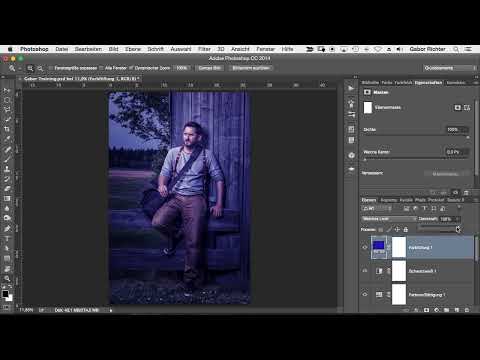Open the Ebene menu
Image resolution: width=480 pixels, height=360 pixels.
coord(133,49)
